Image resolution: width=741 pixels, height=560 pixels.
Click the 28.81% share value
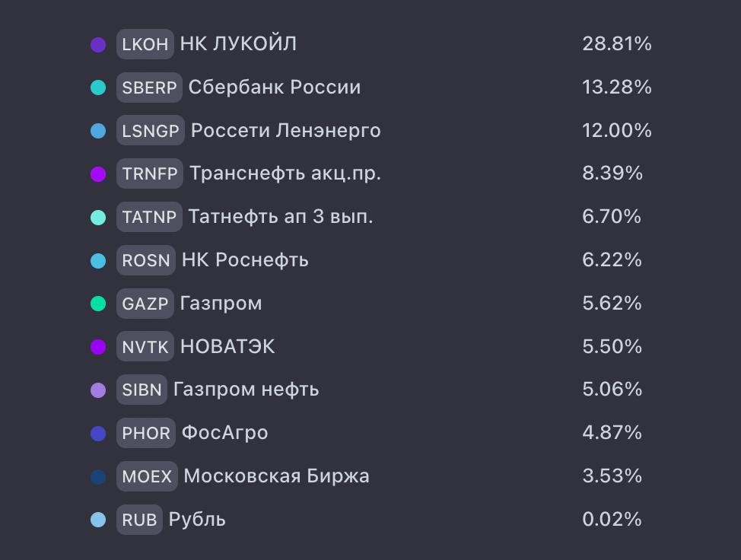[x=617, y=44]
